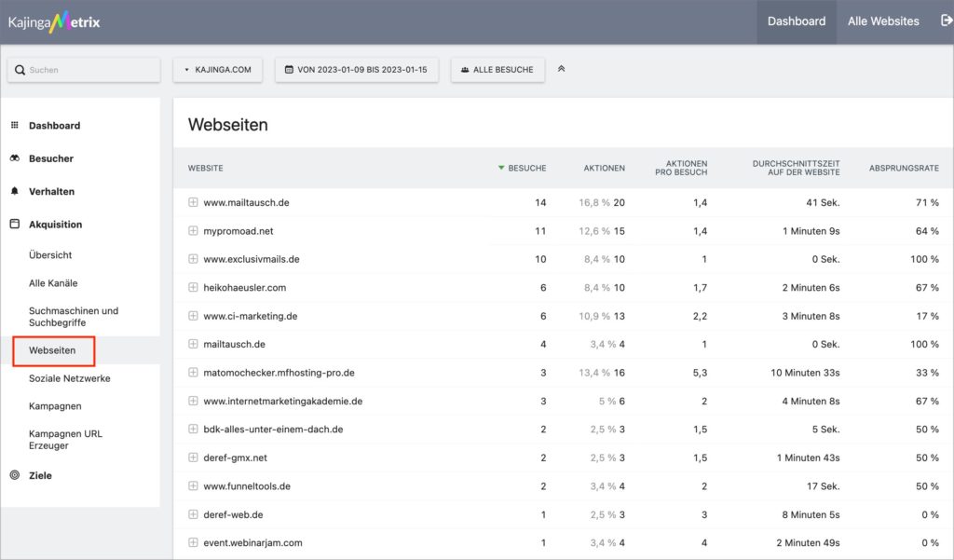Expand the mailtausch.de row
Screen dimensions: 954x560
tap(193, 344)
